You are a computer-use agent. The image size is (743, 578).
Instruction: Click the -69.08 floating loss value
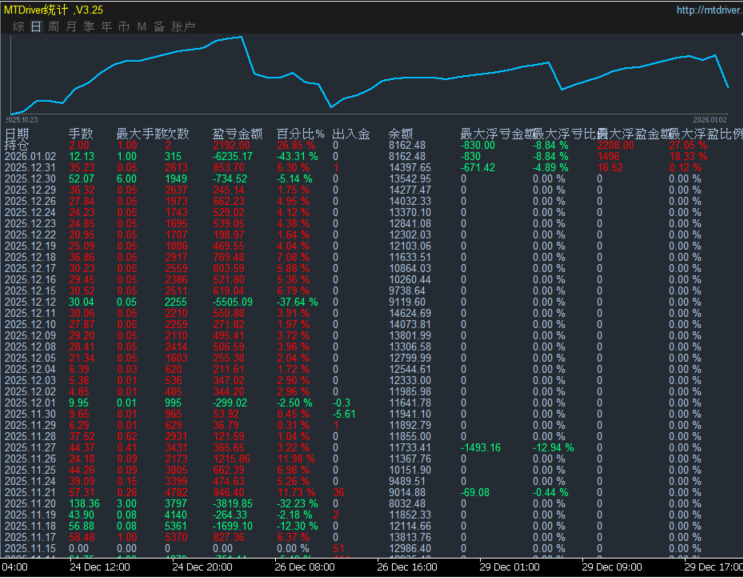point(475,493)
